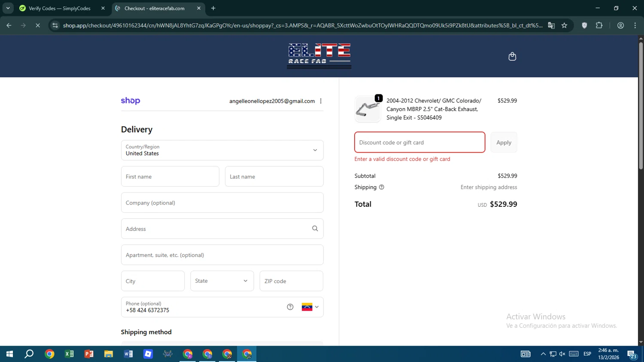Image resolution: width=644 pixels, height=362 pixels.
Task: Close the Verify Codes tab
Action: coord(103,8)
